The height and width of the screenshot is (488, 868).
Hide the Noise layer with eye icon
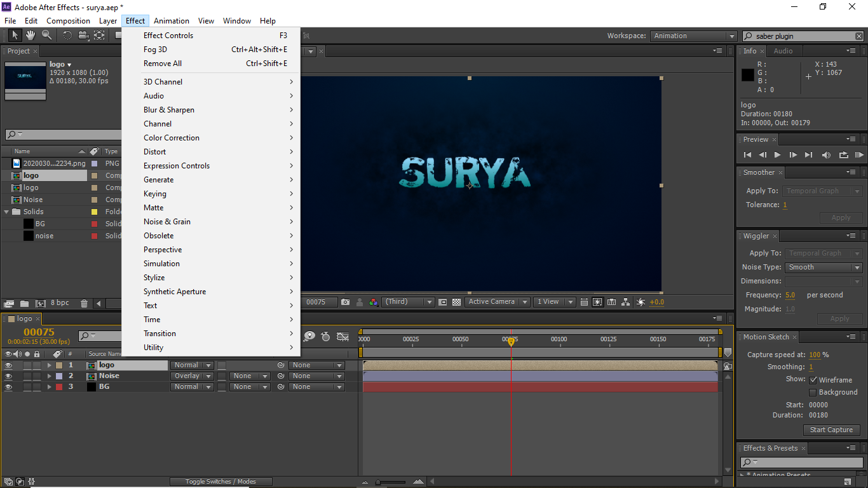pos(8,376)
